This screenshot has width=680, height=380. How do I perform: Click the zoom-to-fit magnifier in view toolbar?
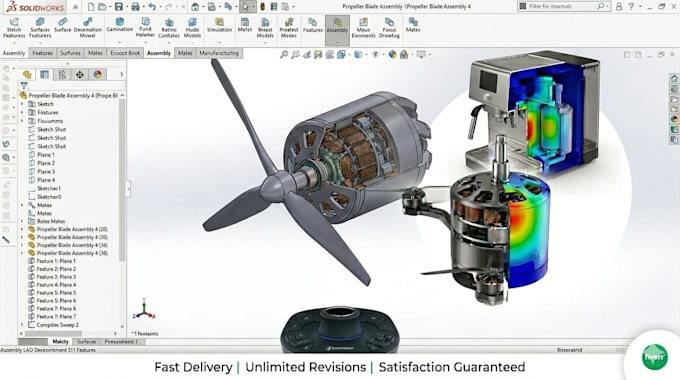coord(284,54)
